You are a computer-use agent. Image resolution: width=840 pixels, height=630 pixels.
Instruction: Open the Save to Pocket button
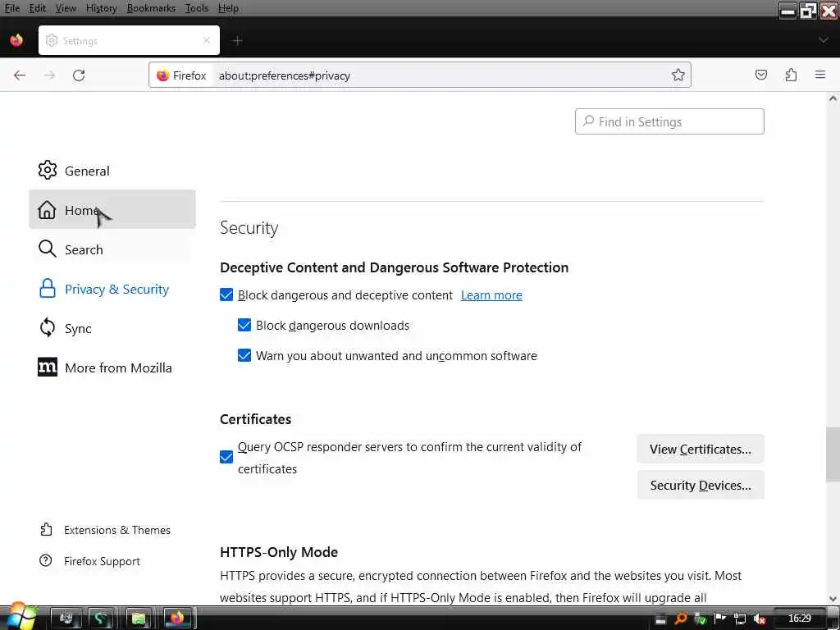point(761,75)
